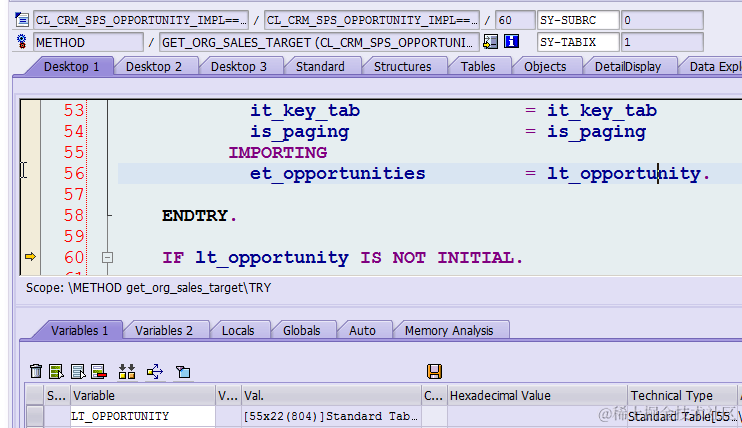Switch to Desktop 2 tab

pyautogui.click(x=154, y=67)
